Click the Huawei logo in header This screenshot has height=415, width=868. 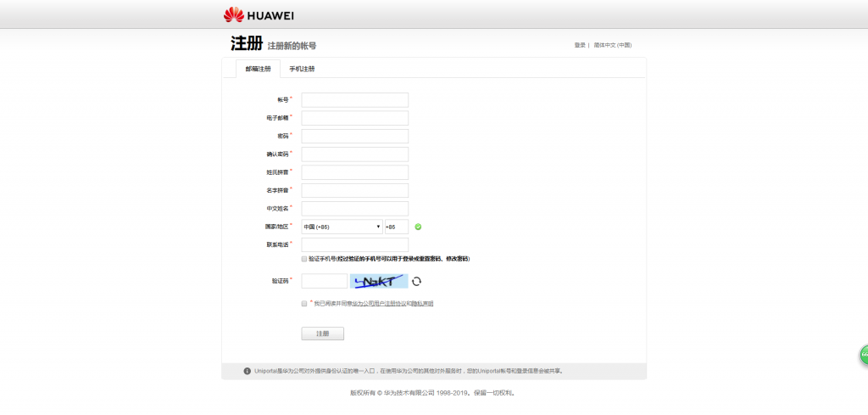259,14
